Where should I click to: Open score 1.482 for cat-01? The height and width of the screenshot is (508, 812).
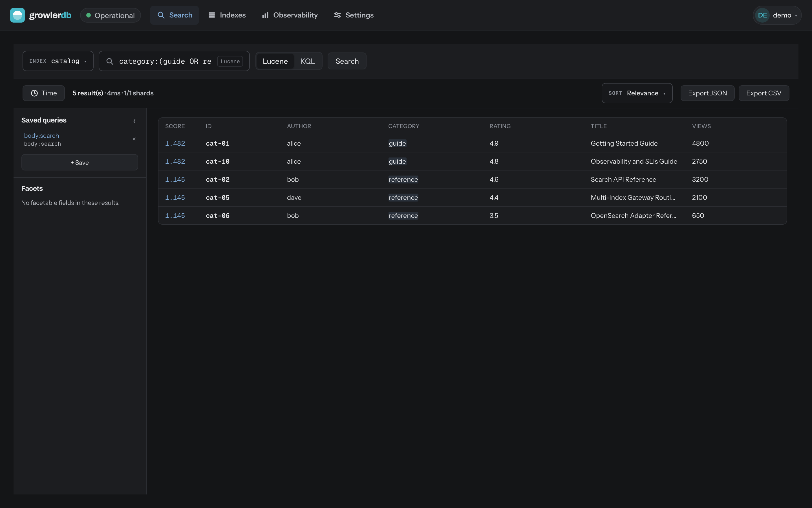click(x=175, y=143)
